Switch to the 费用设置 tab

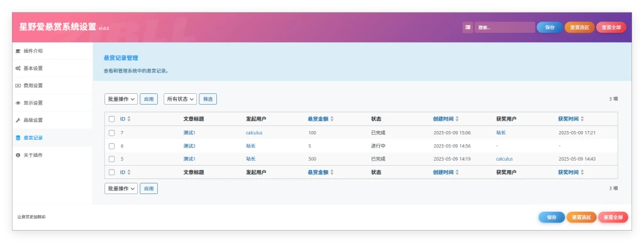pos(53,86)
